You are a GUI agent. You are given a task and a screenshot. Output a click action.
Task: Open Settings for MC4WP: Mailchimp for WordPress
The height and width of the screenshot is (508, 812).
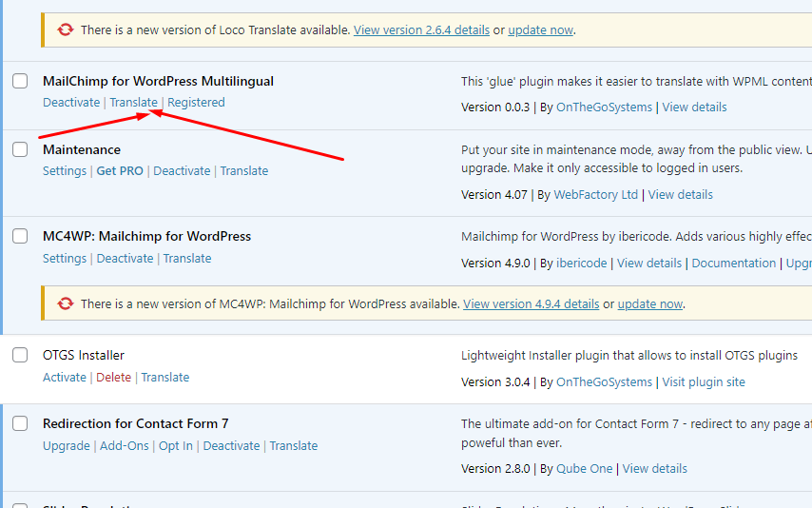(x=65, y=258)
